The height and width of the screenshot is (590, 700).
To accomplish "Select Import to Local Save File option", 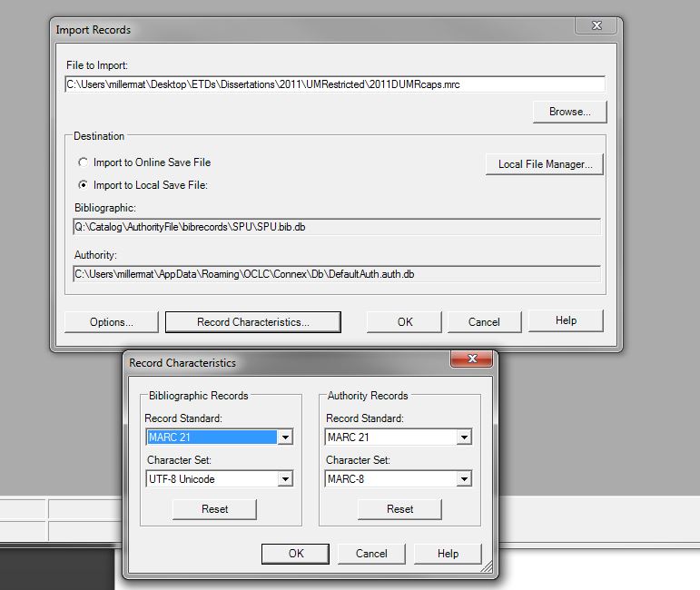I will [84, 185].
